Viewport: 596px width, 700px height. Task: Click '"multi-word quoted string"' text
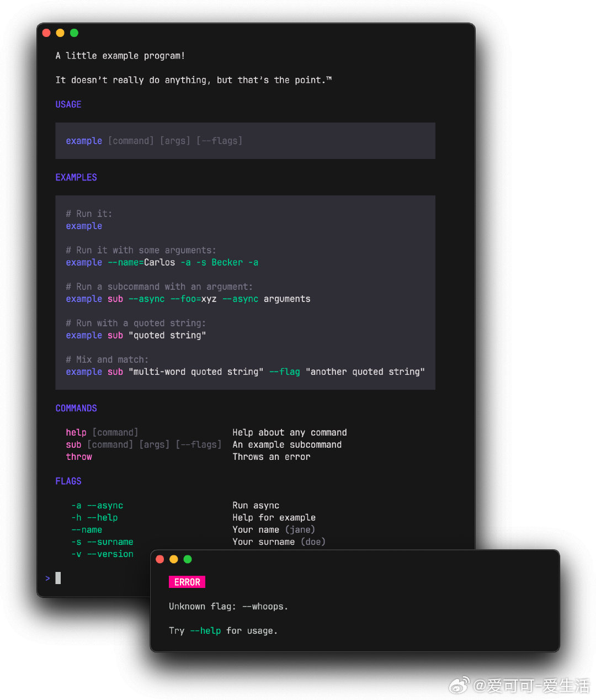(x=196, y=372)
